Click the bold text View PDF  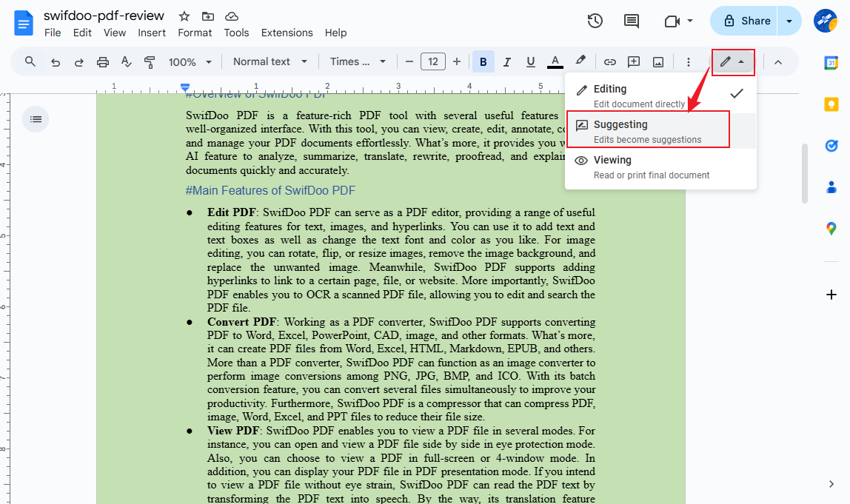233,431
